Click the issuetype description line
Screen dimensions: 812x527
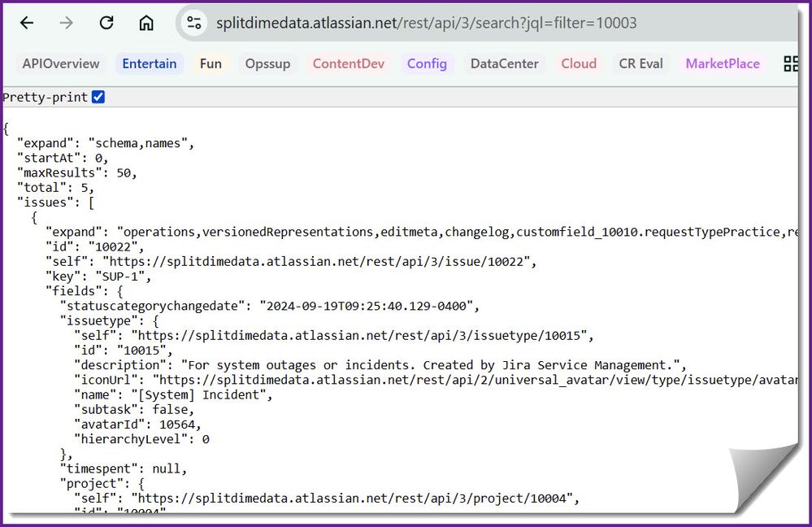(380, 365)
